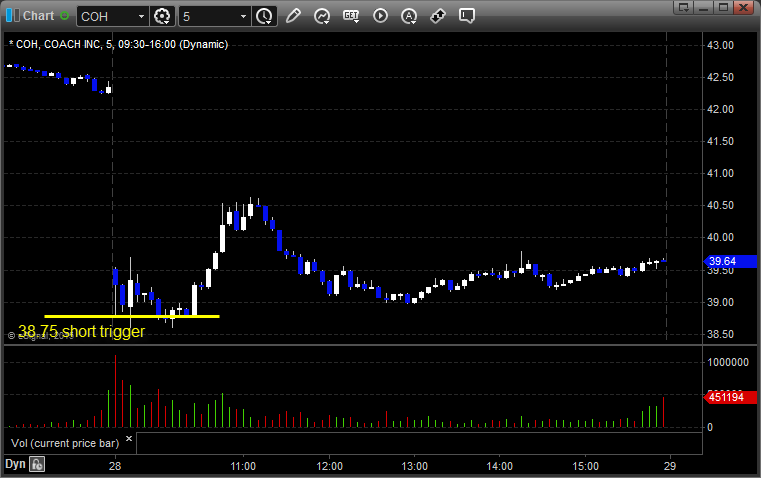Expand the interval 5 dropdown
761x478 pixels.
click(243, 16)
